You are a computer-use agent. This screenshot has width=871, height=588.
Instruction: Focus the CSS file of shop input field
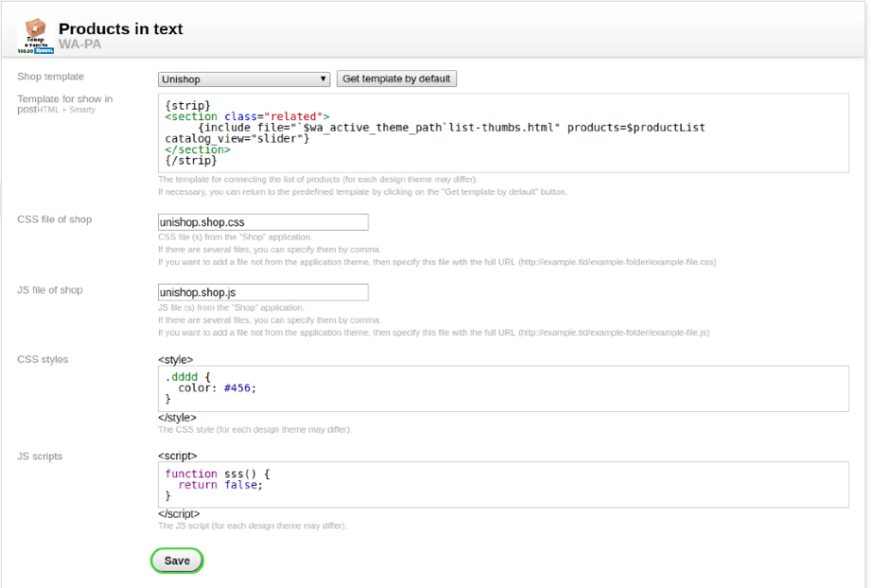click(x=263, y=223)
